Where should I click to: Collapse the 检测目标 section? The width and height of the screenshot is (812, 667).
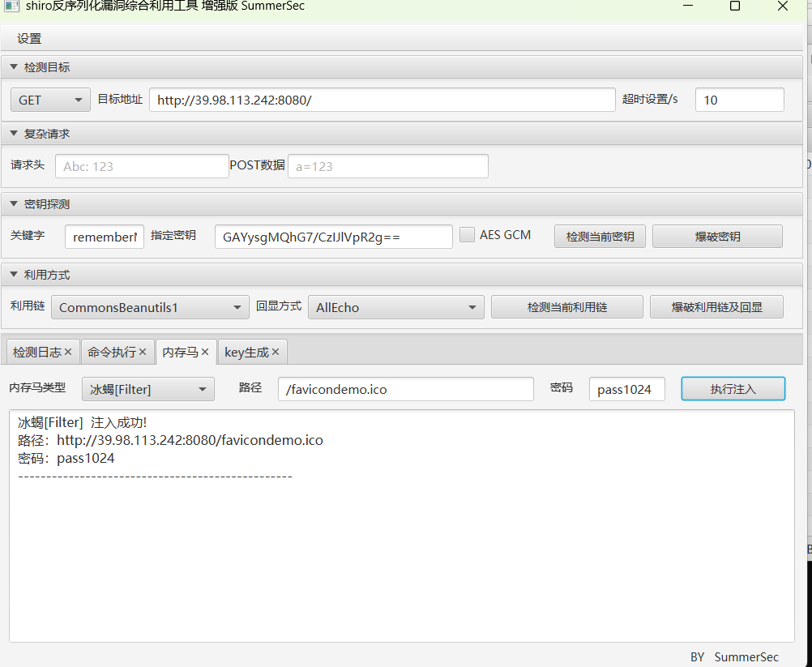pyautogui.click(x=13, y=66)
